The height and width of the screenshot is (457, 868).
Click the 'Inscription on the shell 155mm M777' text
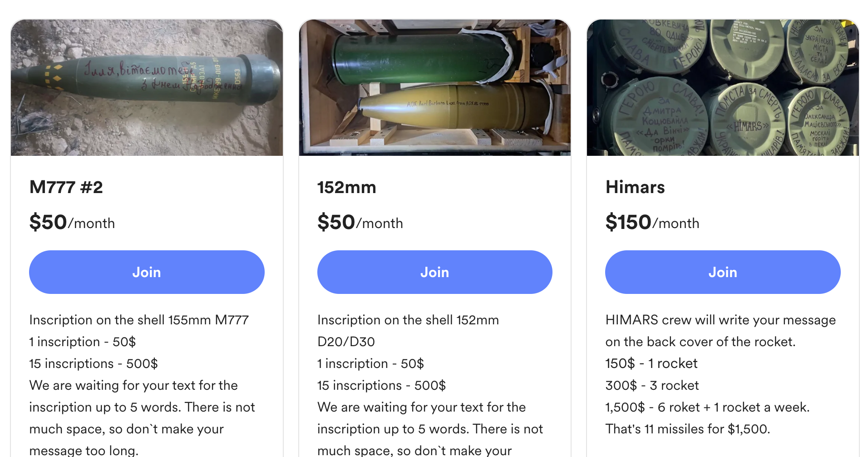pos(139,320)
